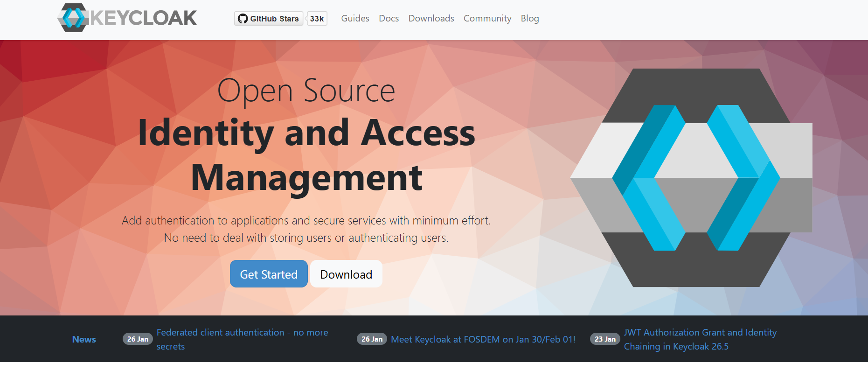Click the Identity and Access Management headline
This screenshot has height=378, width=868.
point(306,155)
